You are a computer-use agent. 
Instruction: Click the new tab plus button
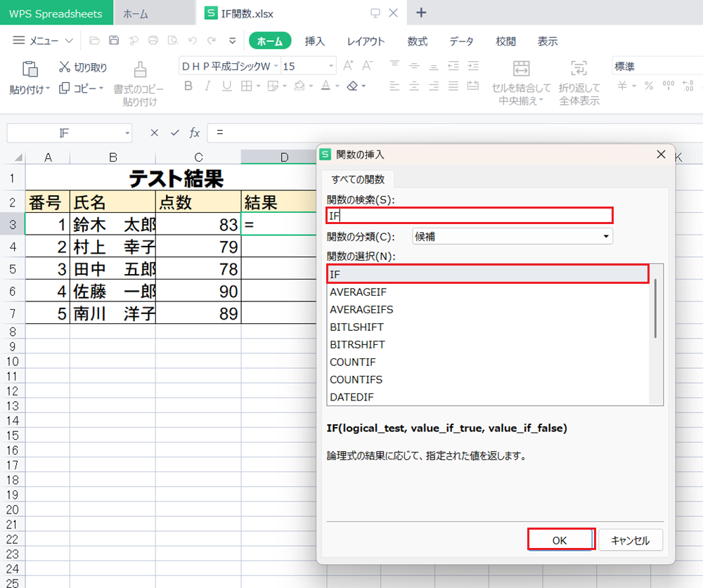(x=421, y=13)
